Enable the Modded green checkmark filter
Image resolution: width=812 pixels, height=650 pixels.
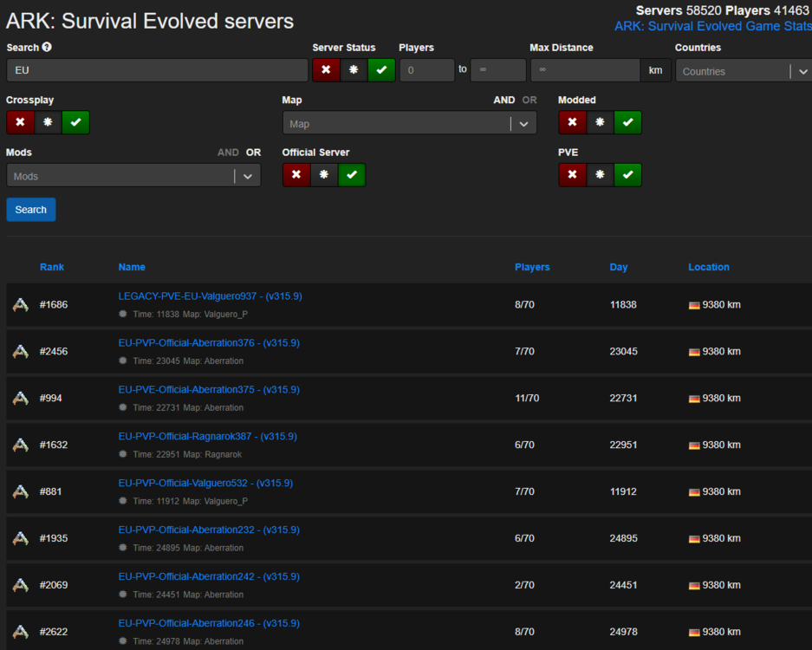coord(627,123)
